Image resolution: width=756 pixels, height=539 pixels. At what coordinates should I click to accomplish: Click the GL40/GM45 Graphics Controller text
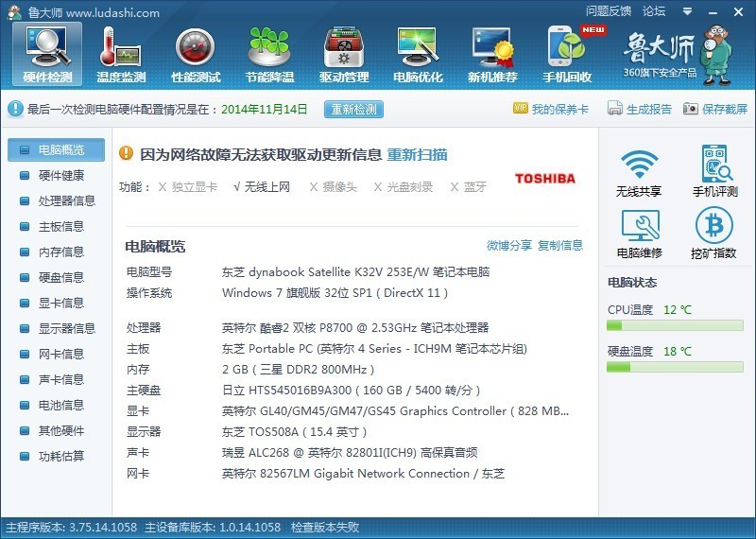(x=395, y=411)
